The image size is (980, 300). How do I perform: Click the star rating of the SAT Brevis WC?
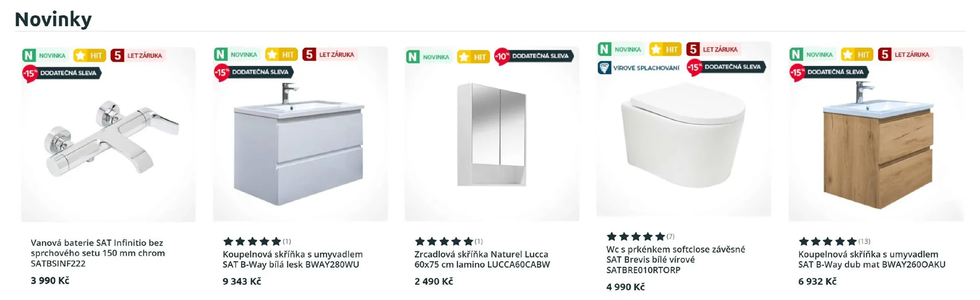pos(635,237)
